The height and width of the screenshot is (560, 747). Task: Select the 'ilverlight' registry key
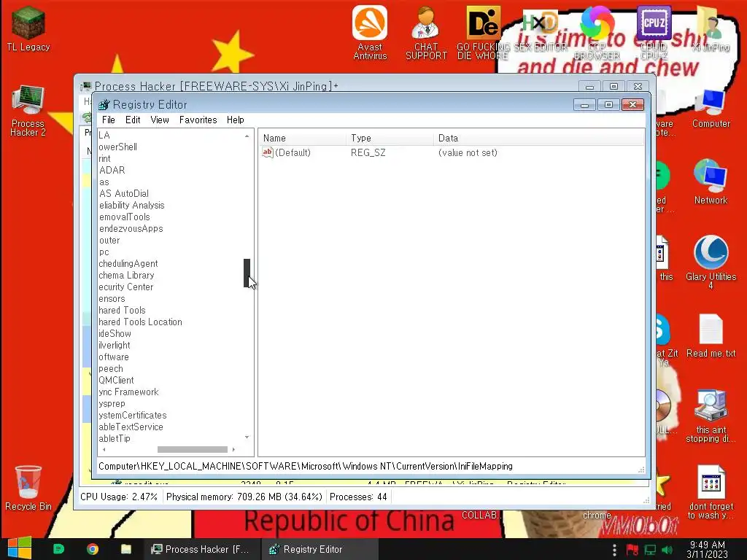click(115, 345)
